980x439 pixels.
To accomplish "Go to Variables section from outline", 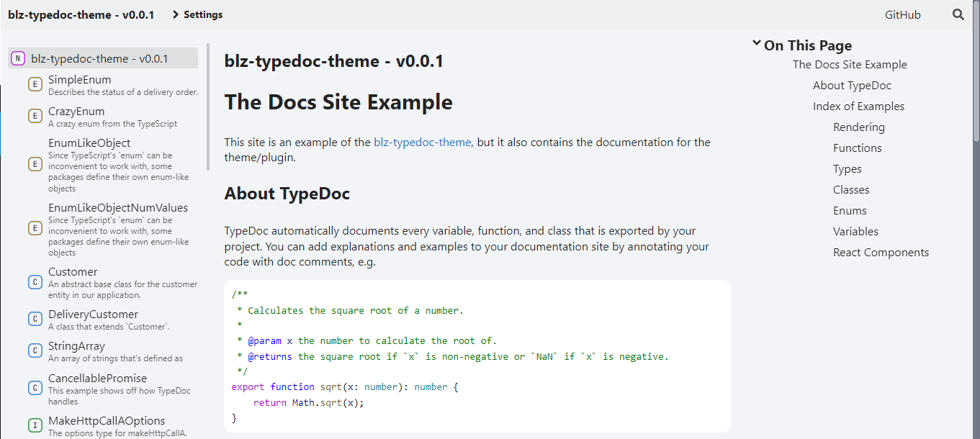I will pos(855,231).
